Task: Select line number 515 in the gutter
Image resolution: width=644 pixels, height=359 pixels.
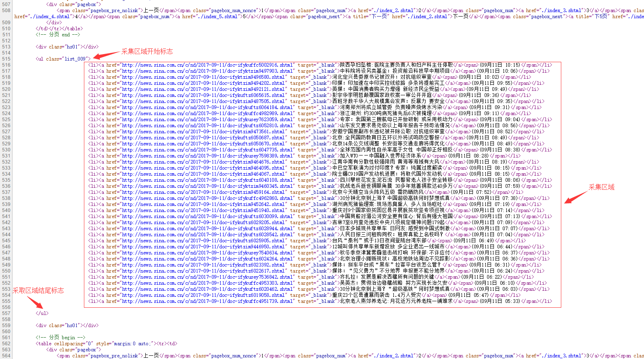Action: coord(6,59)
